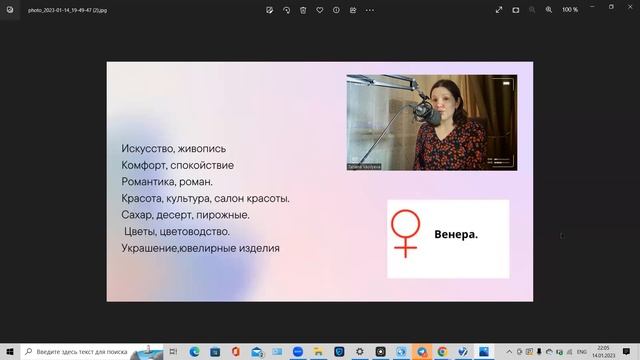Open Task View on the taskbar
The height and width of the screenshot is (360, 640).
point(173,351)
